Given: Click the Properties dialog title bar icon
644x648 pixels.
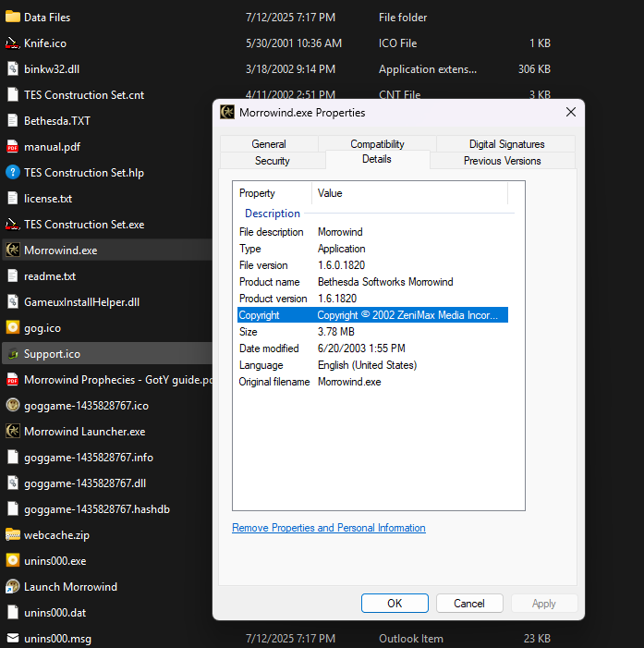Looking at the screenshot, I should [227, 112].
